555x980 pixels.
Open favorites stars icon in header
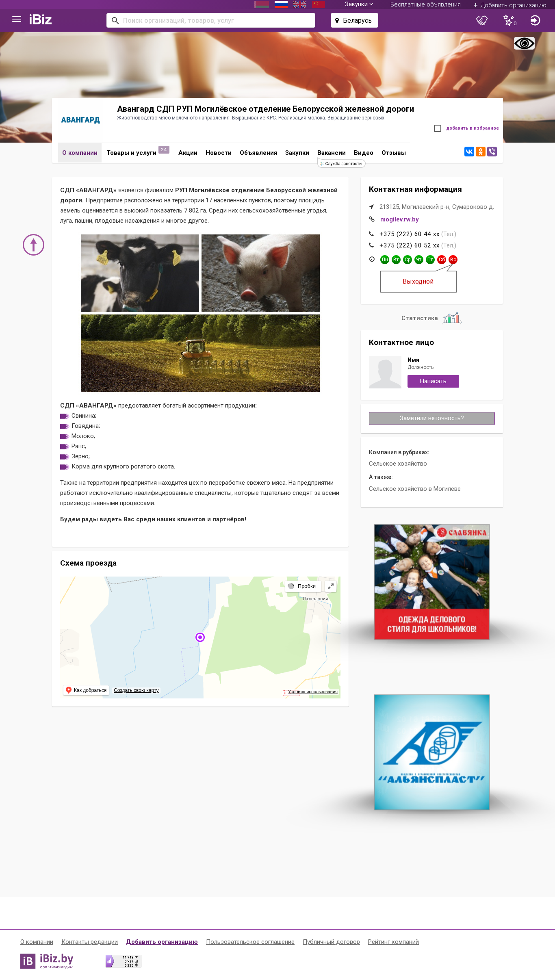[509, 20]
